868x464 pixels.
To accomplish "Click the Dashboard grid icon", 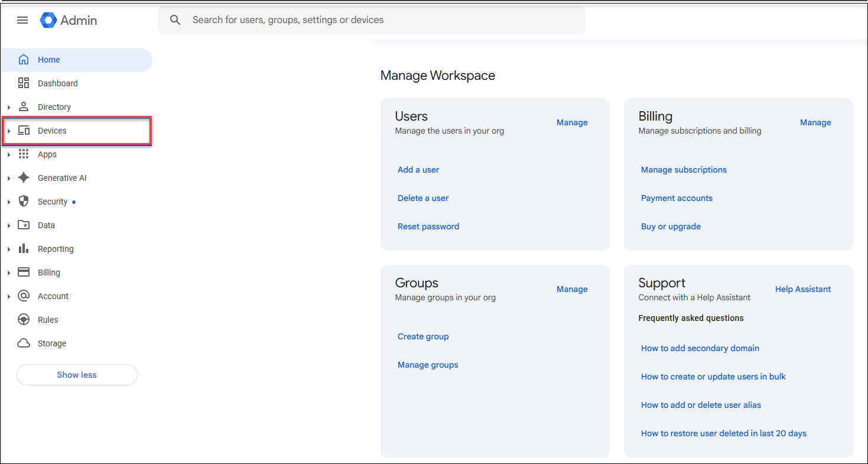I will (24, 83).
